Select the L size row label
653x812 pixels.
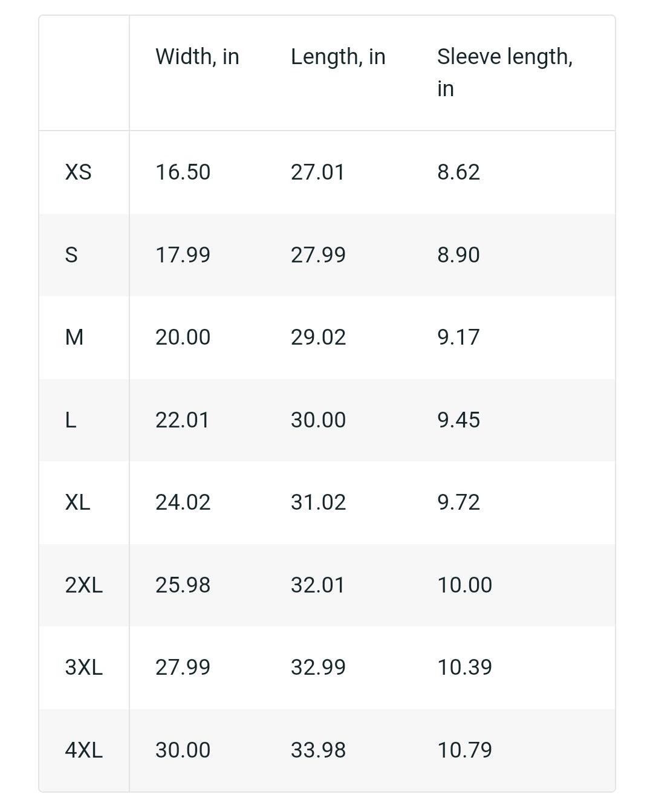point(71,420)
